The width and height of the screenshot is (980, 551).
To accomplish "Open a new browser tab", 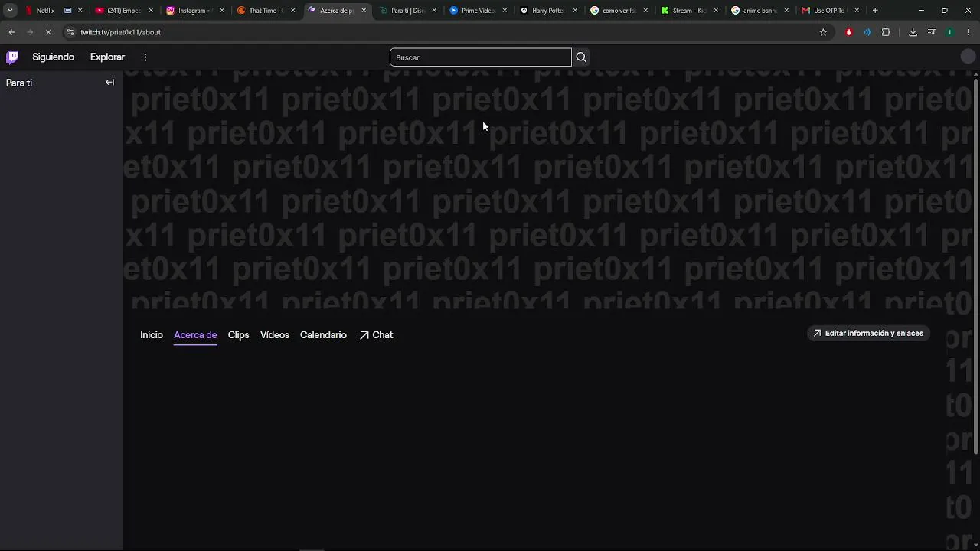I will (x=875, y=11).
